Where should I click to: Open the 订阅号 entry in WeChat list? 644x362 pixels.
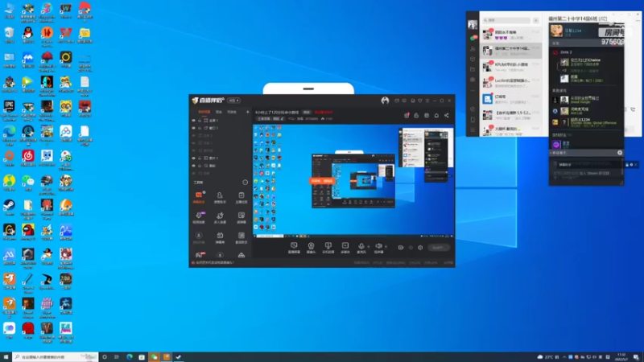[x=510, y=99]
